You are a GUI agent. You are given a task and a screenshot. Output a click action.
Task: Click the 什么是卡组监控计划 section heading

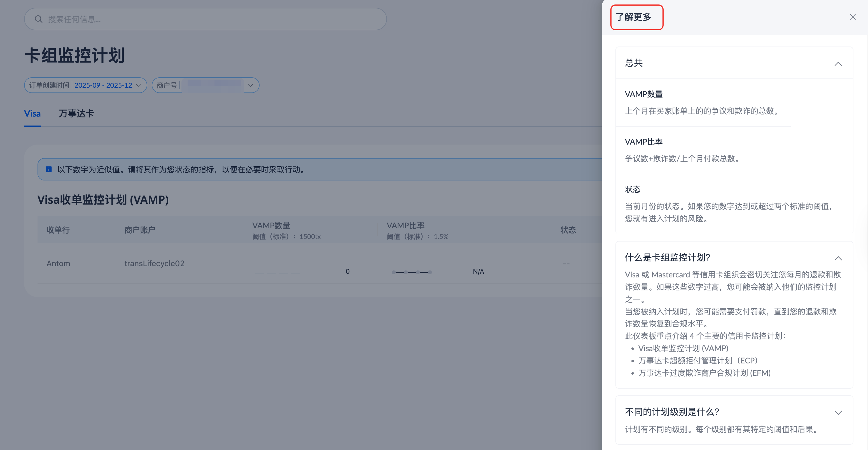pos(667,258)
